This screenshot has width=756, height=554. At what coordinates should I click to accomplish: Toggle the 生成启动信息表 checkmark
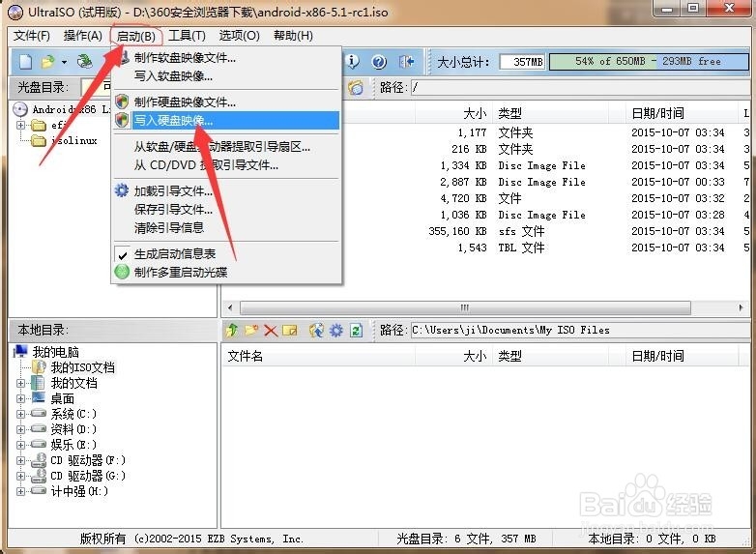[123, 254]
